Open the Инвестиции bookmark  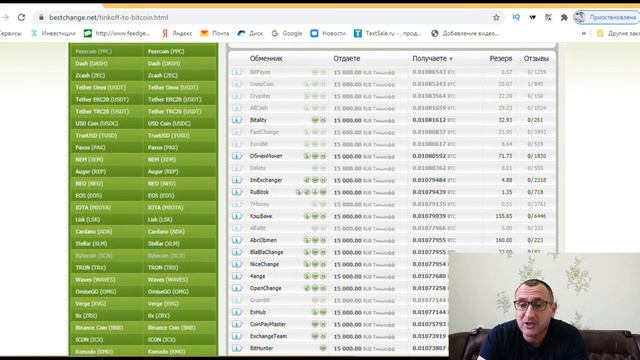tap(53, 33)
